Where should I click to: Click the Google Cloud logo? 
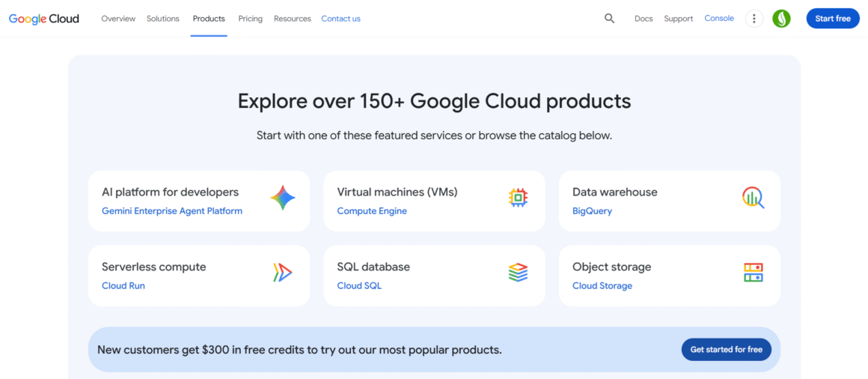[43, 19]
